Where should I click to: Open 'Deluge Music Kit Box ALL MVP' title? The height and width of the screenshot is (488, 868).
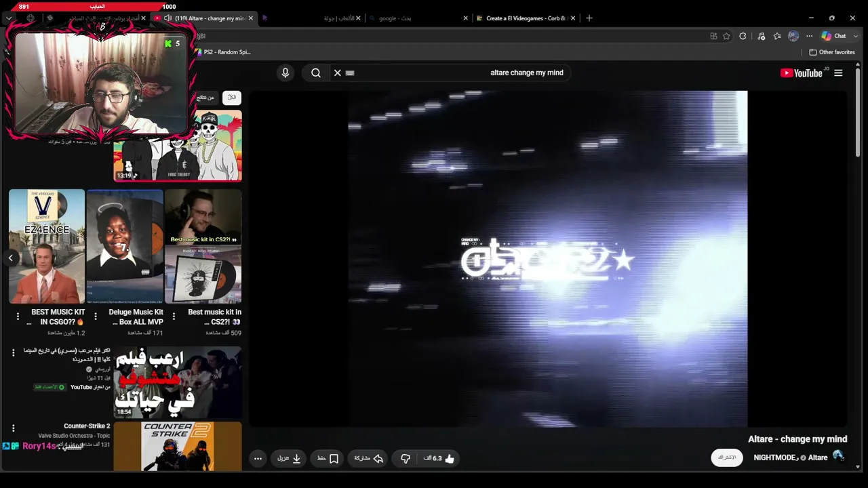[x=136, y=317]
